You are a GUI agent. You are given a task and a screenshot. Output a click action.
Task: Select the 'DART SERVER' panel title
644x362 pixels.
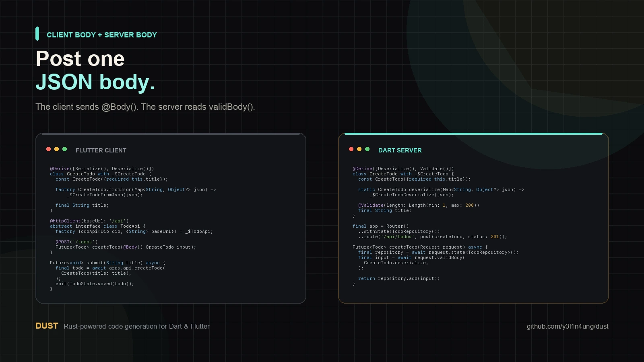[400, 150]
